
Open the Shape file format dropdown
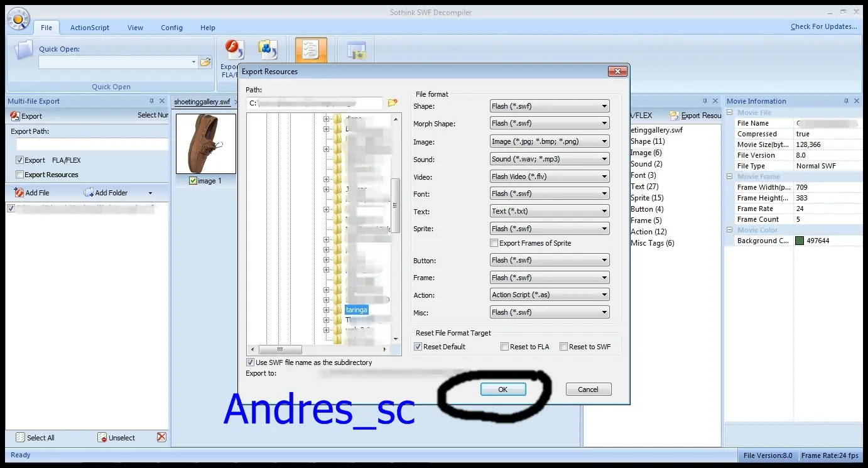(x=550, y=106)
